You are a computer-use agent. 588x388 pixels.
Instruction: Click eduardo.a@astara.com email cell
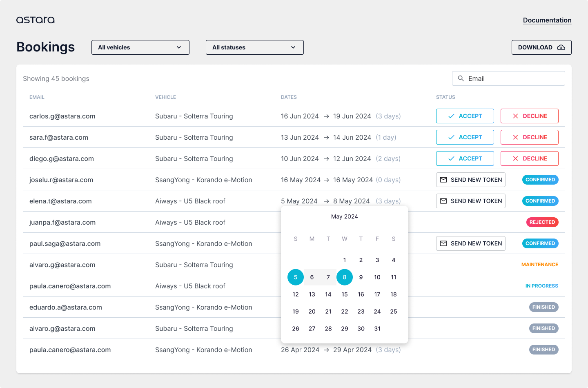pos(66,307)
